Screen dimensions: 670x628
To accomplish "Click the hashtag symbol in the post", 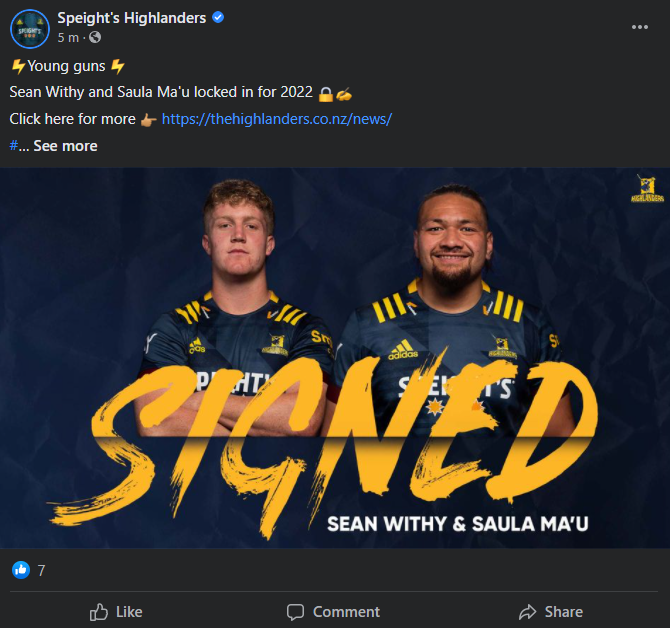I will 14,146.
